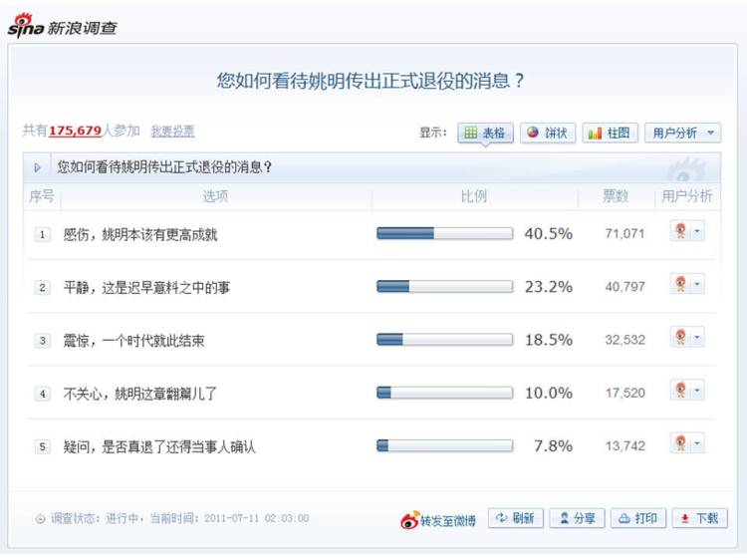Click the Weibo icon next to 转发至微博
The image size is (747, 560).
(x=409, y=519)
